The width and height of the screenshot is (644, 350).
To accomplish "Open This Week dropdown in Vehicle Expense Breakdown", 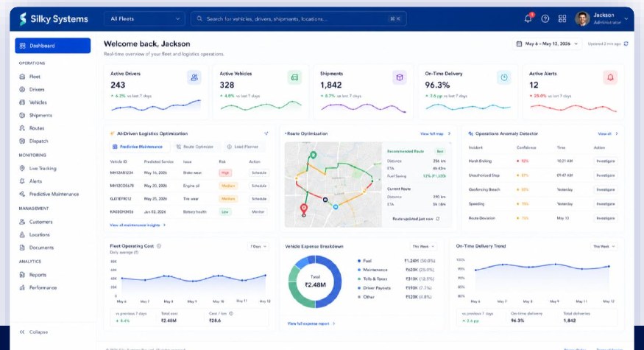I will (423, 246).
